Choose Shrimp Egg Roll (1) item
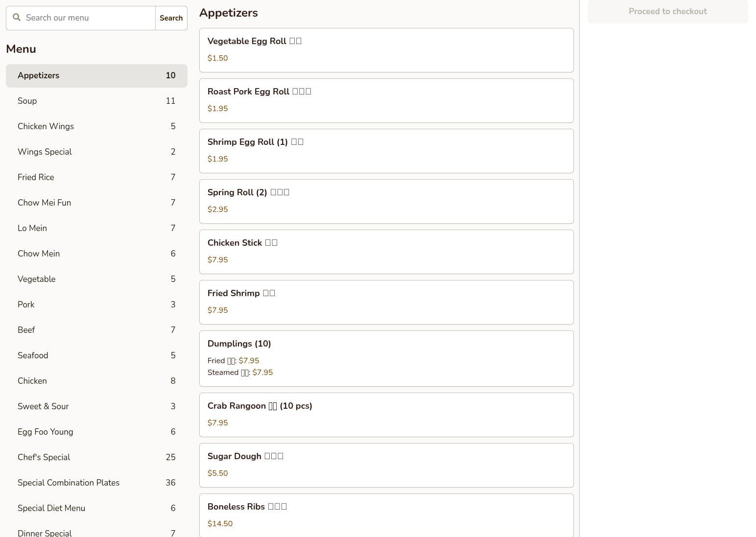The height and width of the screenshot is (537, 756). [x=386, y=151]
